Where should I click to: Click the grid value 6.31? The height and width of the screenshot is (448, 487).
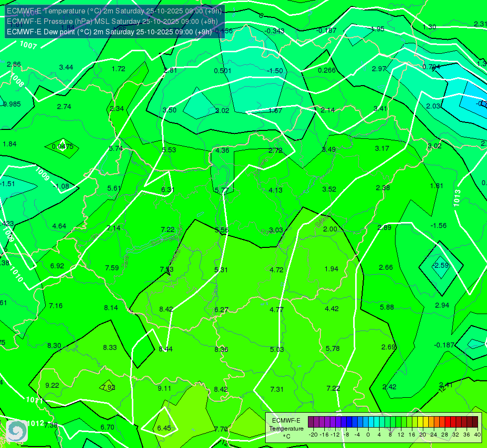(x=168, y=190)
